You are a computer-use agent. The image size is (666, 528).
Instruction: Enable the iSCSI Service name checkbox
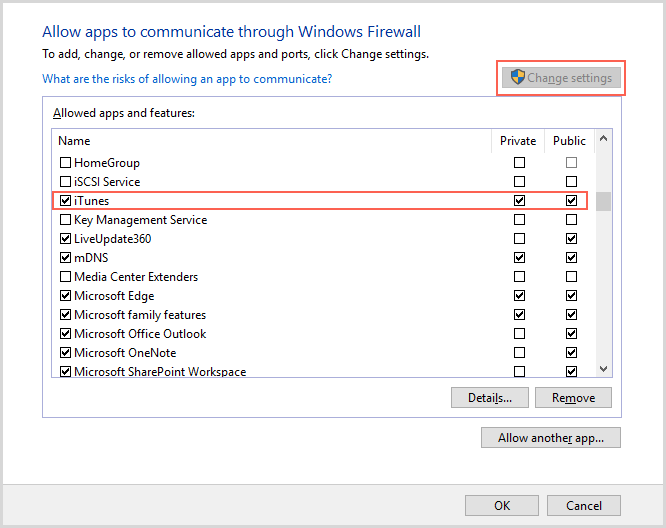pyautogui.click(x=65, y=182)
